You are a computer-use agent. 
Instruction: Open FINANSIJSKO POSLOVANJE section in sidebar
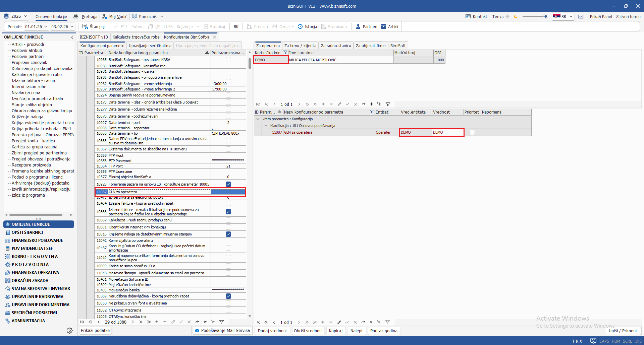[x=37, y=240]
